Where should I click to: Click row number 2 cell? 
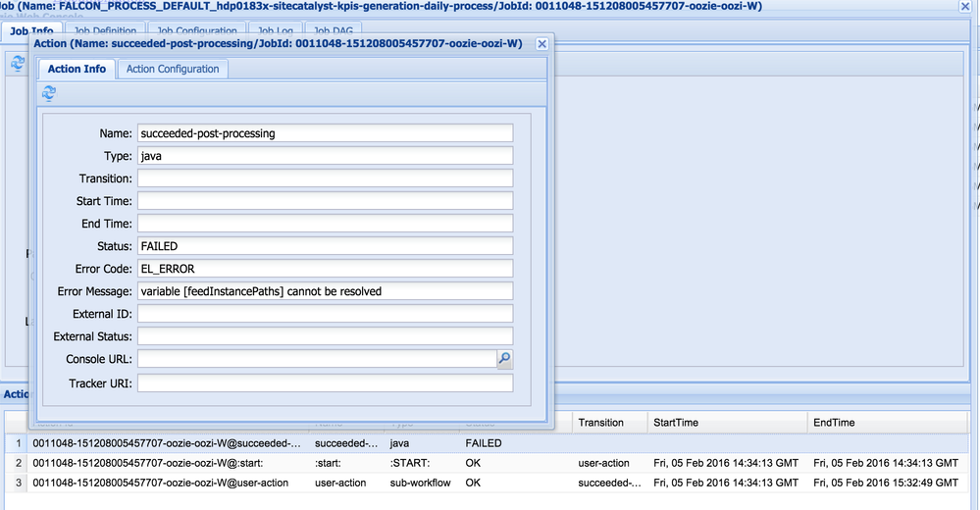[18, 463]
